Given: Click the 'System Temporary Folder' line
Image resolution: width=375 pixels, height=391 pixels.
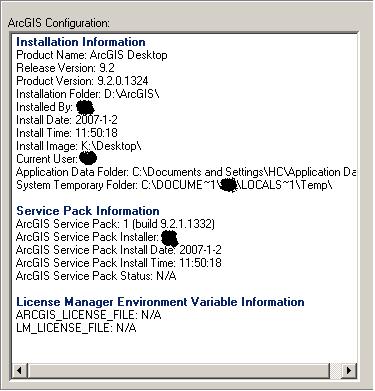Looking at the screenshot, I should [174, 185].
